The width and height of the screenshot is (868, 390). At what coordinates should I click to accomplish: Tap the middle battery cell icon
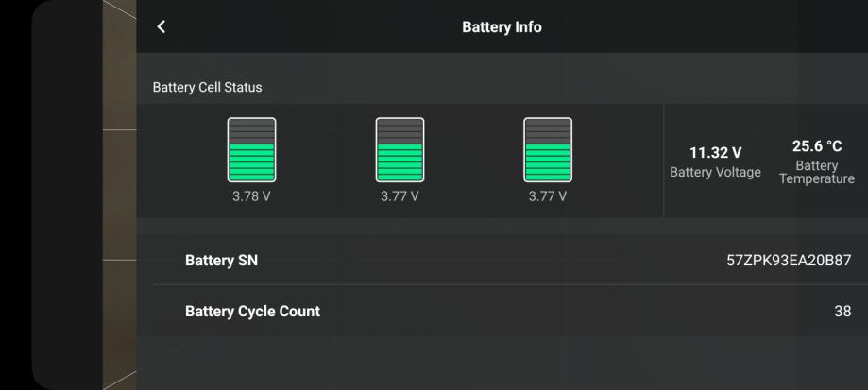click(x=400, y=149)
